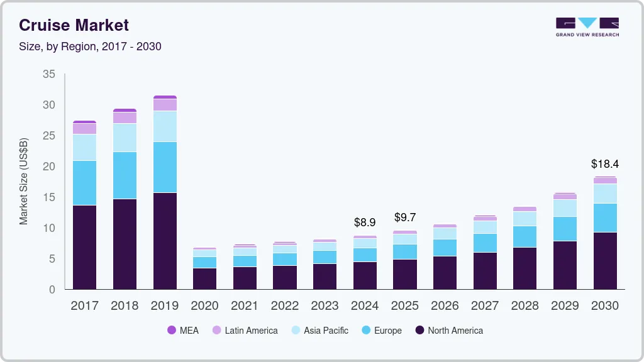
Task: Select the 2019 North America bar segment
Action: coord(165,241)
